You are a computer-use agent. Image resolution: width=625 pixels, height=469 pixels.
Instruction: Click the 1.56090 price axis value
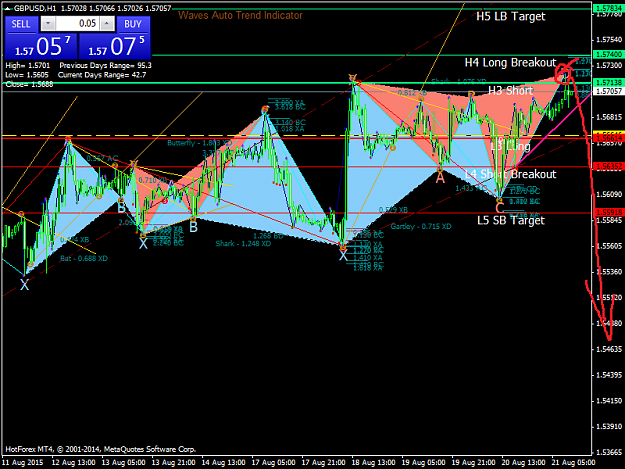pyautogui.click(x=609, y=194)
